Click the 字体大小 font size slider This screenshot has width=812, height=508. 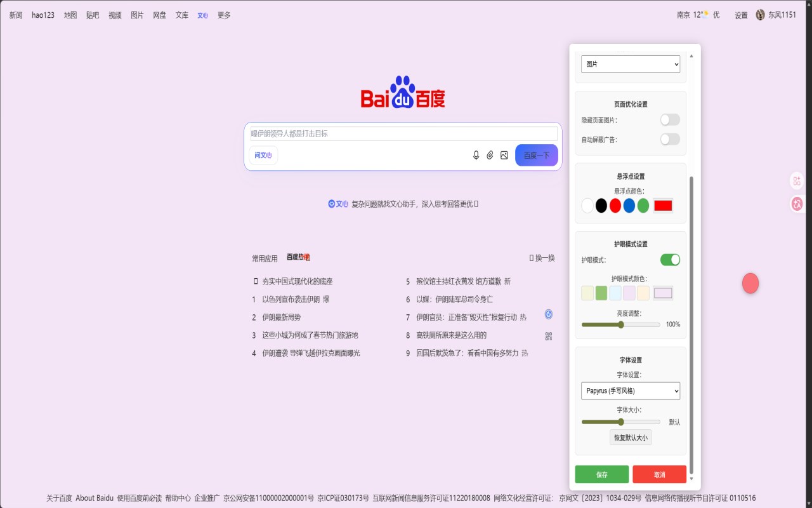tap(621, 422)
